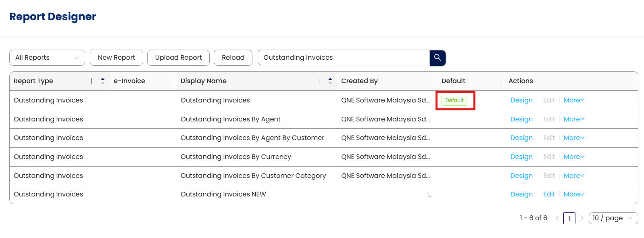This screenshot has height=238, width=644.
Task: Focus the report search text field
Action: pos(344,58)
